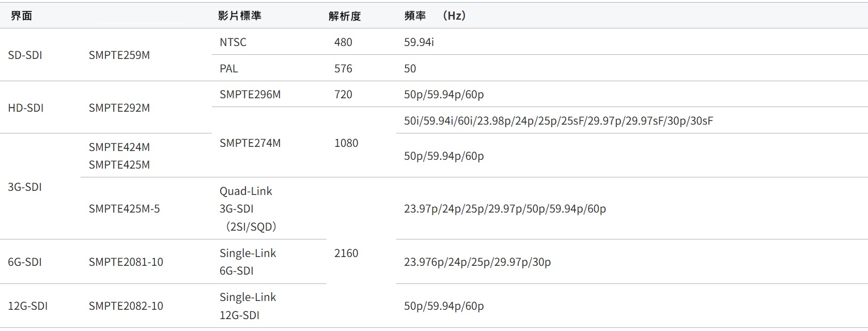868x331 pixels.
Task: Click the 頻率 (Hz) column header
Action: point(435,16)
